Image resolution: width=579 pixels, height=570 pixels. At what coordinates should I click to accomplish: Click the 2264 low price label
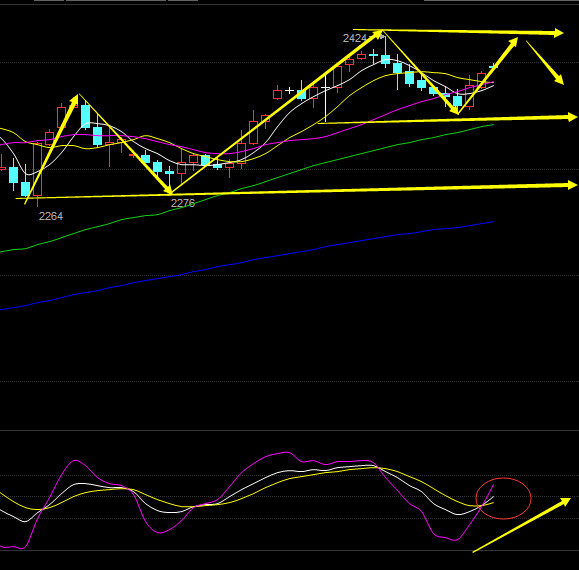point(51,216)
